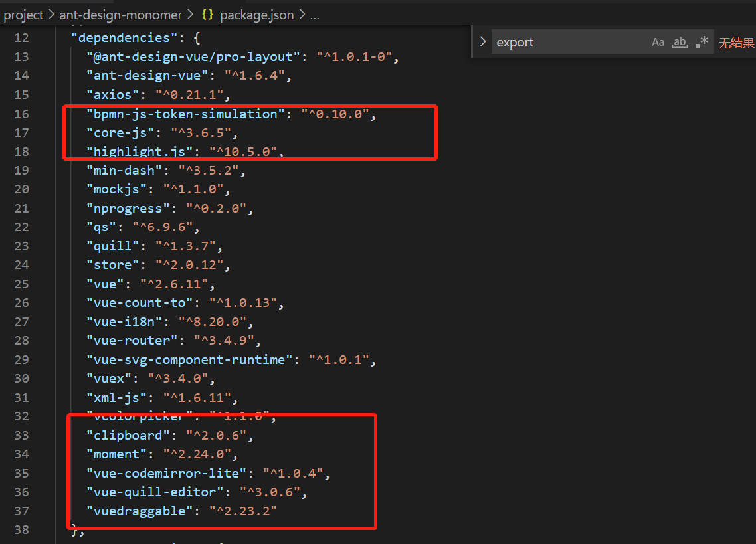Expand the replace toggle chevron
The width and height of the screenshot is (756, 544).
point(482,42)
